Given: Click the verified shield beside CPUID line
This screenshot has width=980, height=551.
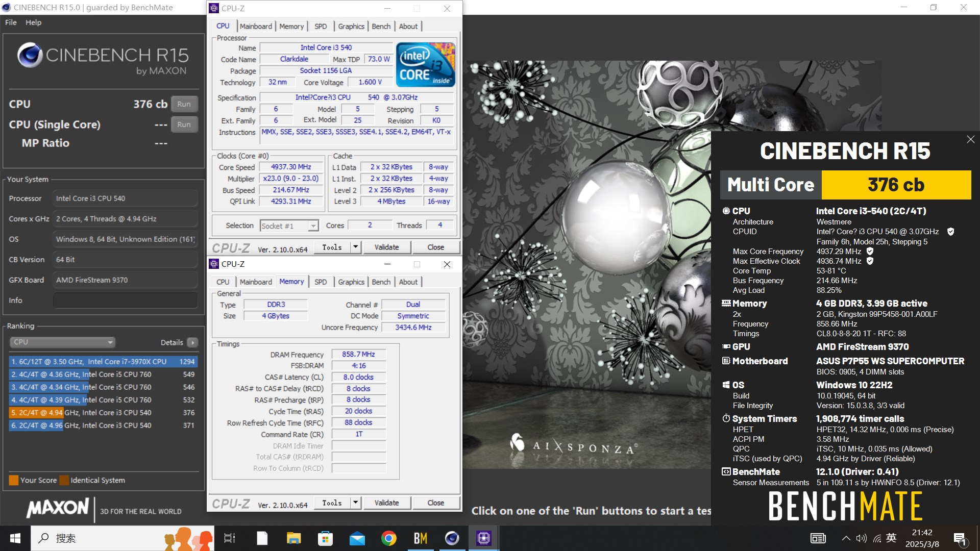Looking at the screenshot, I should click(950, 232).
